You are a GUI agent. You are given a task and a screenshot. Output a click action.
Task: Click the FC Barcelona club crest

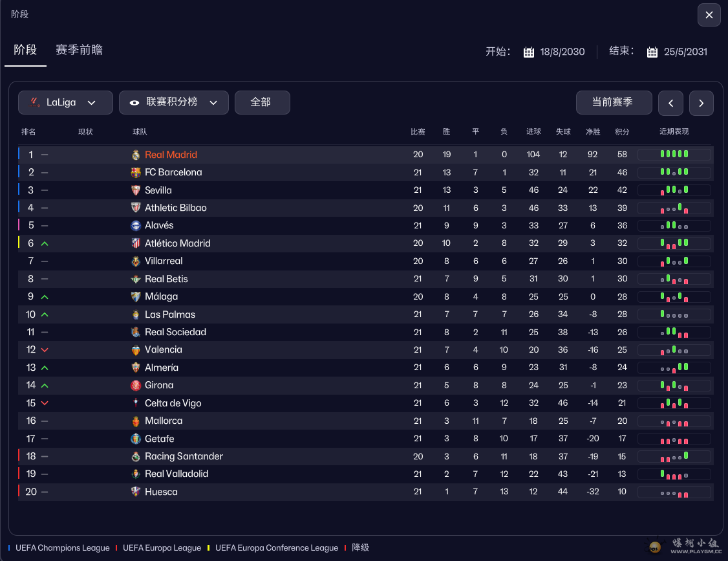pyautogui.click(x=136, y=172)
